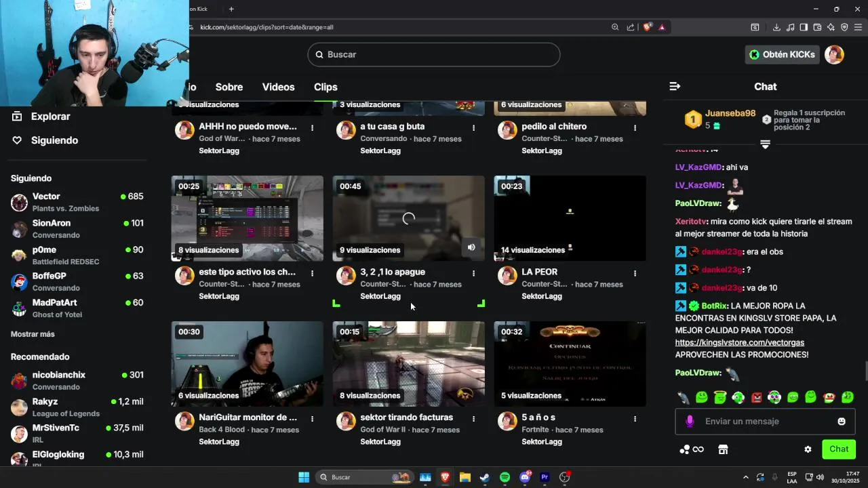
Task: Open options menu for 'NariGuitar monitor de' clip
Action: point(312,419)
